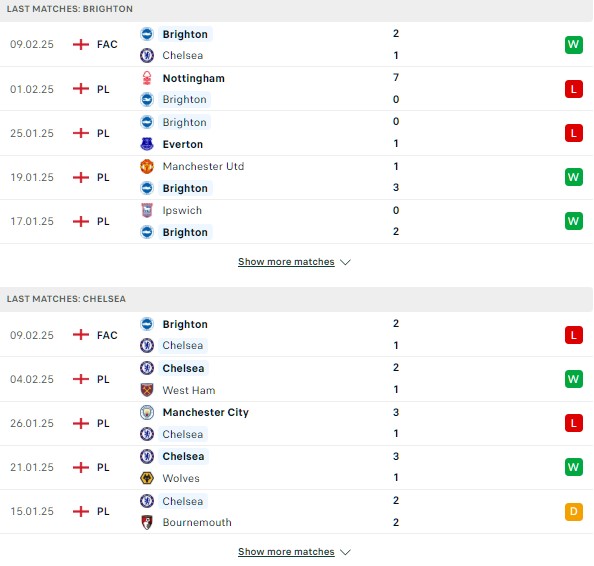Click the Manchester City club crest

[x=147, y=412]
